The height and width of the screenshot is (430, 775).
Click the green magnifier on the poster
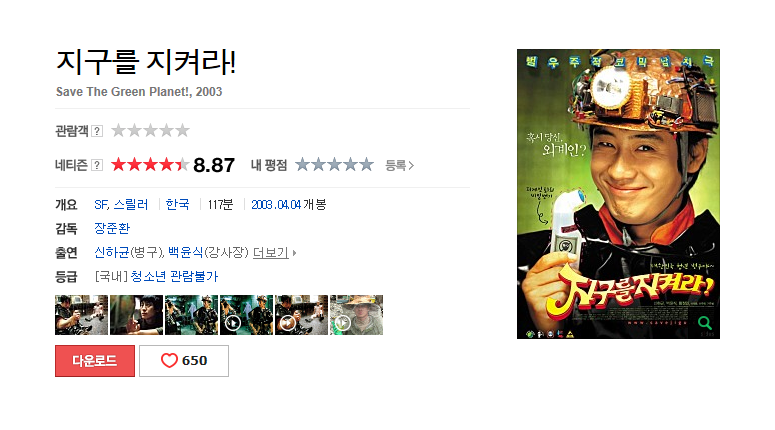[x=705, y=323]
